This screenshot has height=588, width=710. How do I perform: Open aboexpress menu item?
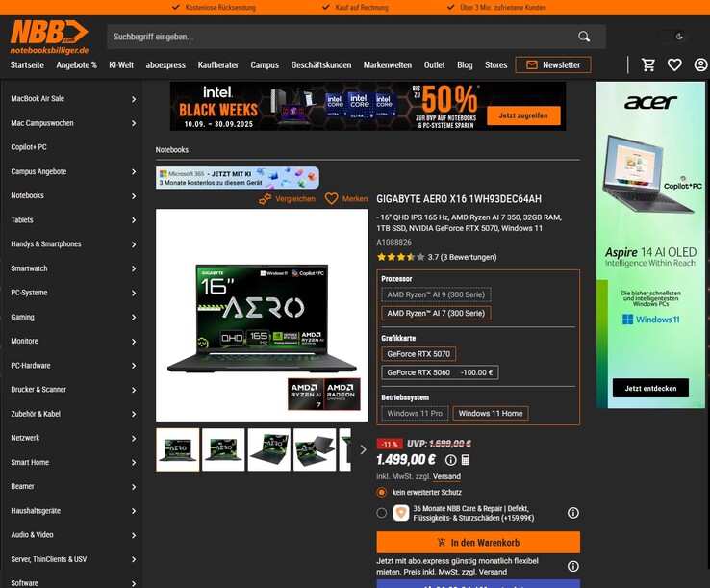coord(165,64)
